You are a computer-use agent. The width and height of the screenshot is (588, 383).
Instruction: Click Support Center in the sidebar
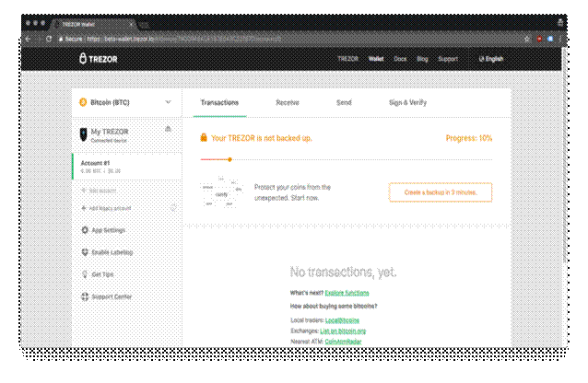(112, 296)
